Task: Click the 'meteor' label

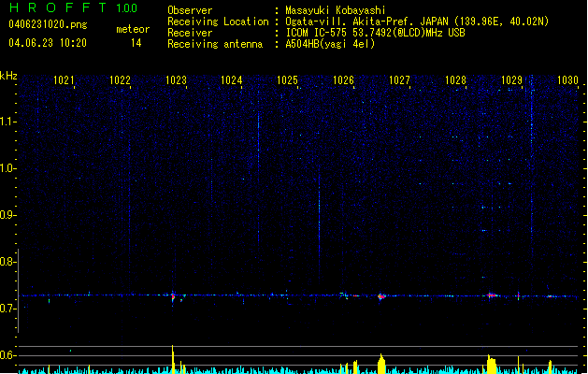Action: [133, 29]
